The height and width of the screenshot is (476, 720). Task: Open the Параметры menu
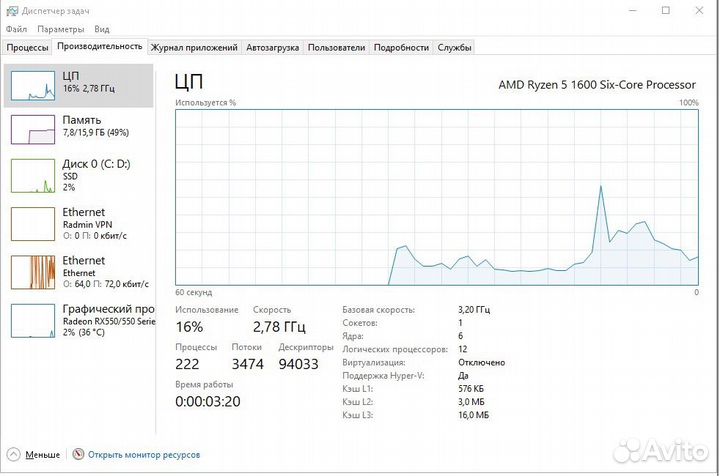[x=61, y=29]
